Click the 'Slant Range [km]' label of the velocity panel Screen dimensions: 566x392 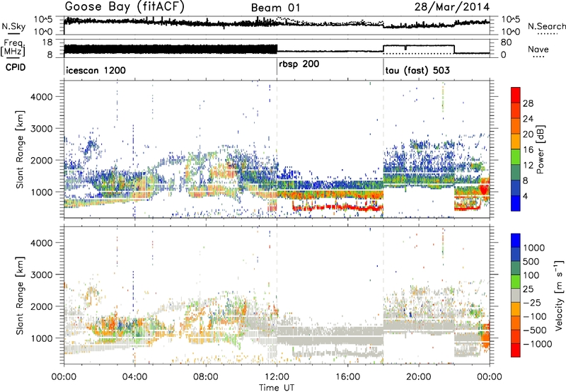19,295
